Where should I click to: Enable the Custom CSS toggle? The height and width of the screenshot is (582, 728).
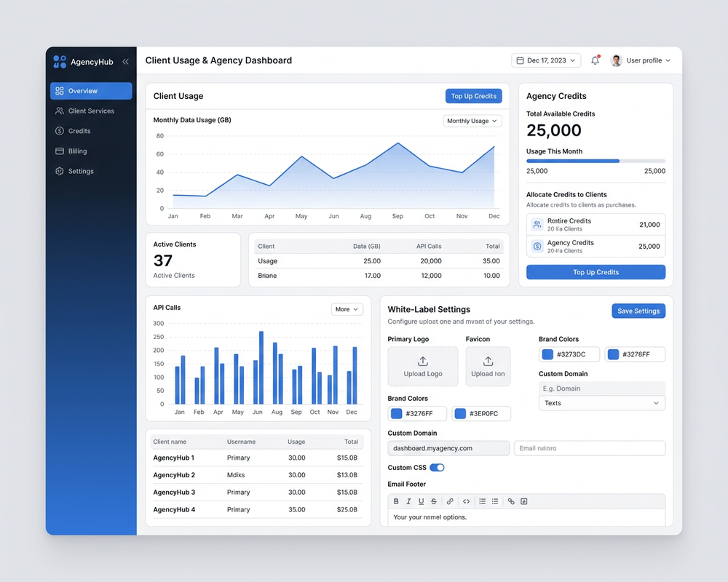click(x=437, y=468)
